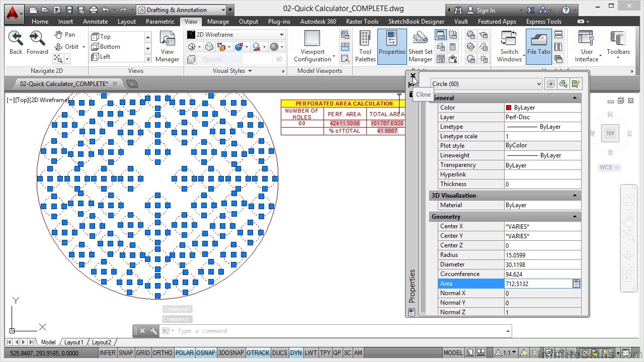Viewport: 644px width, 362px height.
Task: Click the Command Line palette icon
Action: click(x=441, y=35)
